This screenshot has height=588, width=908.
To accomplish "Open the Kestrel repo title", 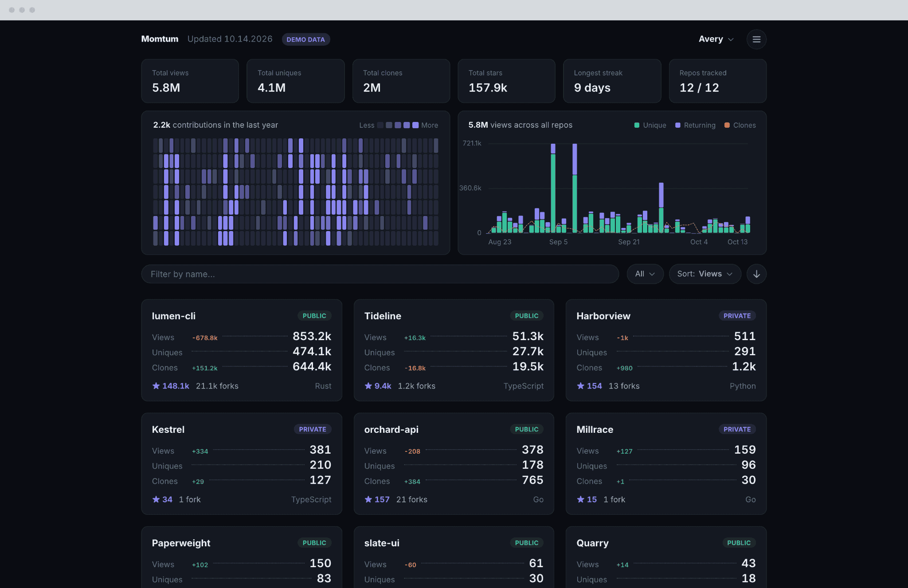I will coord(168,430).
